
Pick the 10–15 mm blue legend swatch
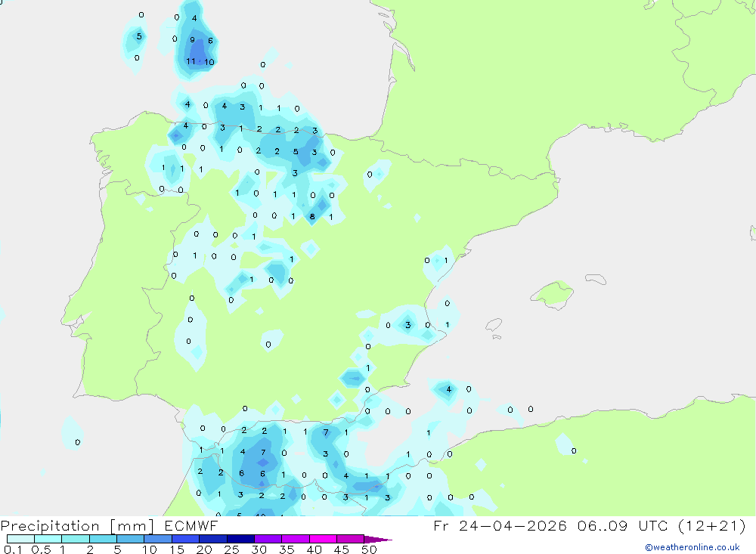click(158, 539)
